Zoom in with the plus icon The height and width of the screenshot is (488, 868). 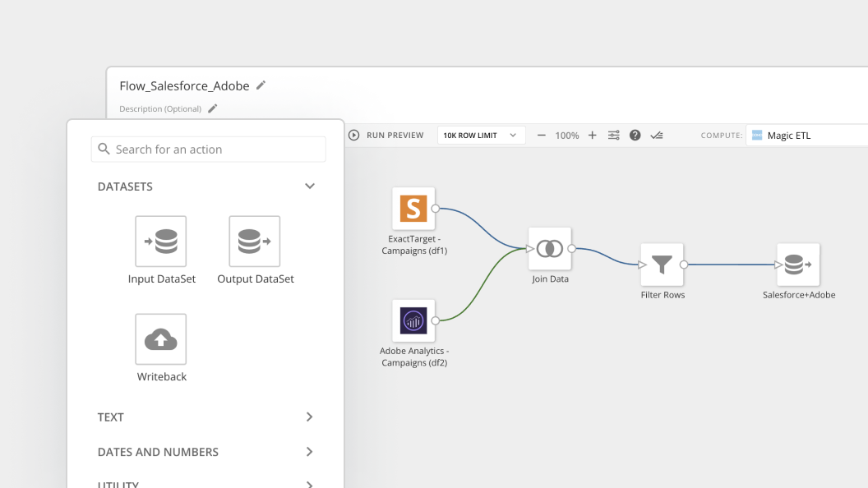point(593,135)
